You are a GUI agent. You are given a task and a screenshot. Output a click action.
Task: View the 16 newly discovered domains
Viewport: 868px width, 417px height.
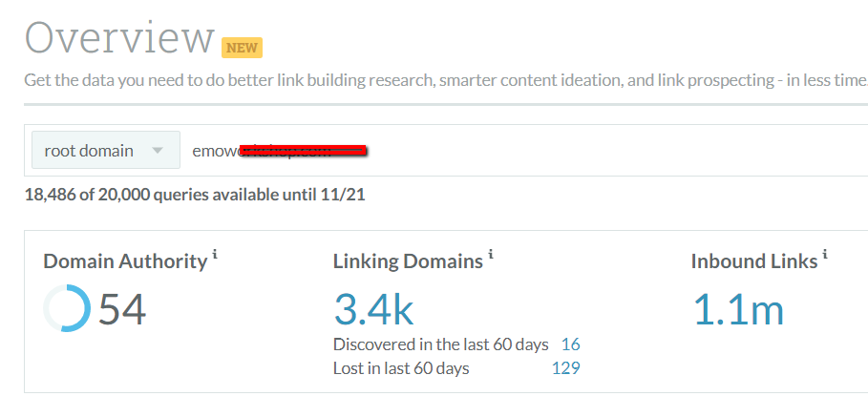pos(571,344)
